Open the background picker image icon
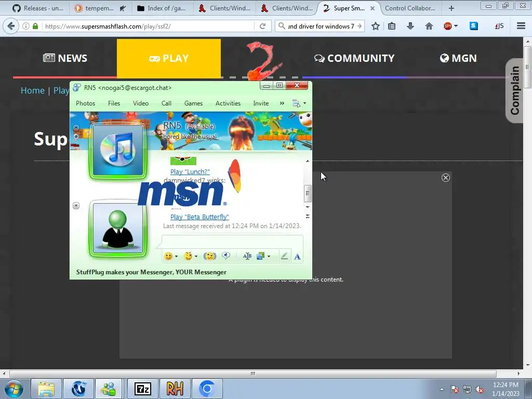532x399 pixels. click(260, 256)
